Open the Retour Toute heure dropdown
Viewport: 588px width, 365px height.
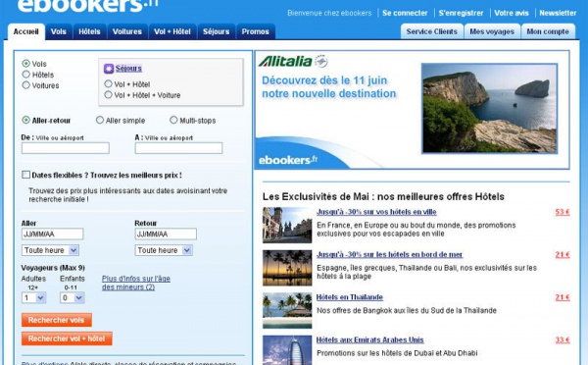(164, 250)
